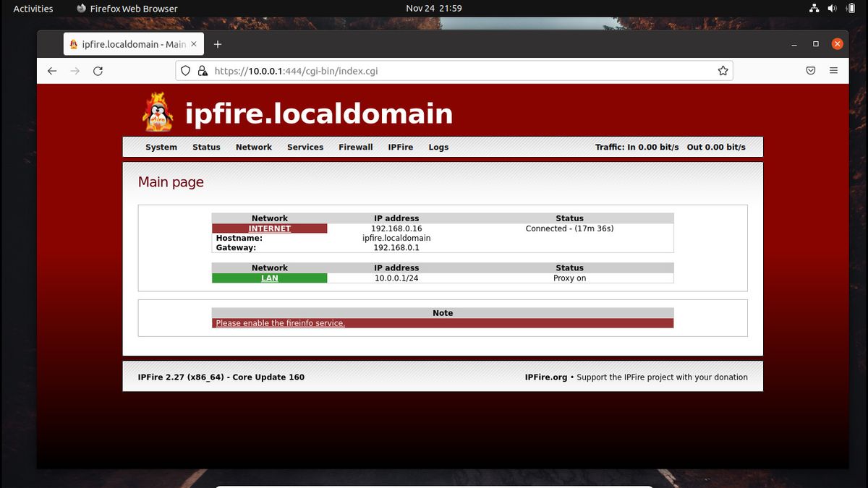Click the INTERNET network status label
This screenshot has height=488, width=868.
(x=269, y=228)
